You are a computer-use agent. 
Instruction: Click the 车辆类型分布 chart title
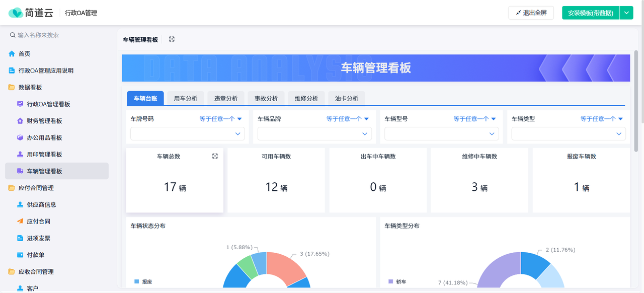click(402, 226)
